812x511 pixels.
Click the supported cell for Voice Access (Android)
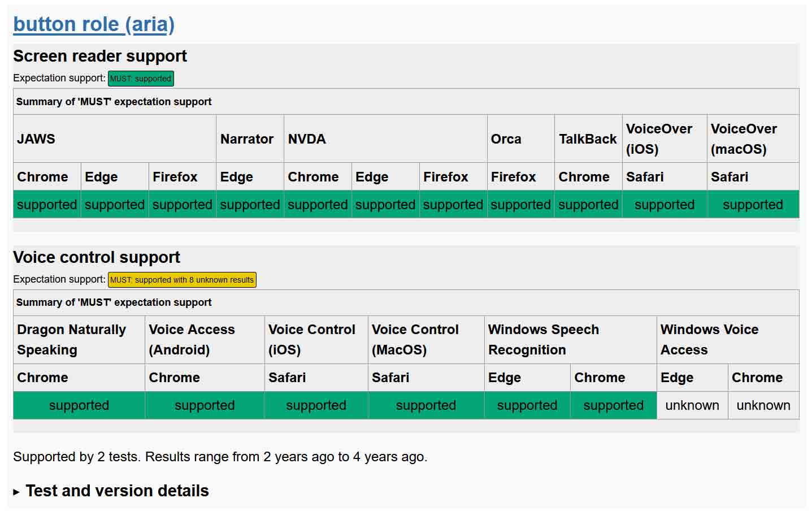(x=205, y=405)
